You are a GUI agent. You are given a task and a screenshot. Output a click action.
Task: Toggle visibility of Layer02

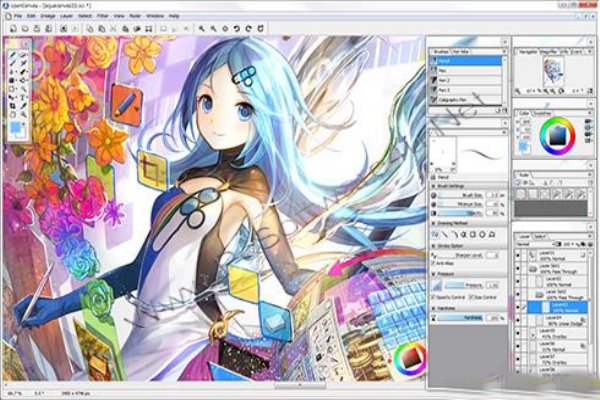[518, 281]
